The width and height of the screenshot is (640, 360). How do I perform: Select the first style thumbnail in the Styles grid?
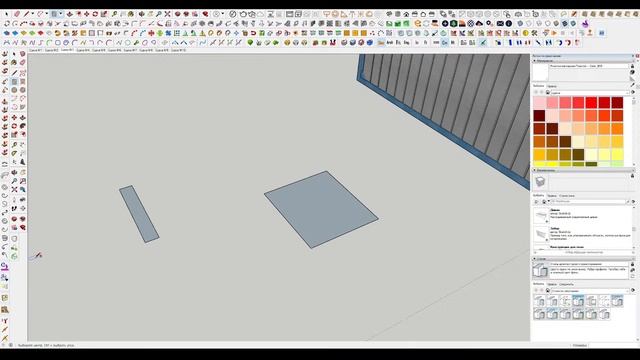point(539,301)
